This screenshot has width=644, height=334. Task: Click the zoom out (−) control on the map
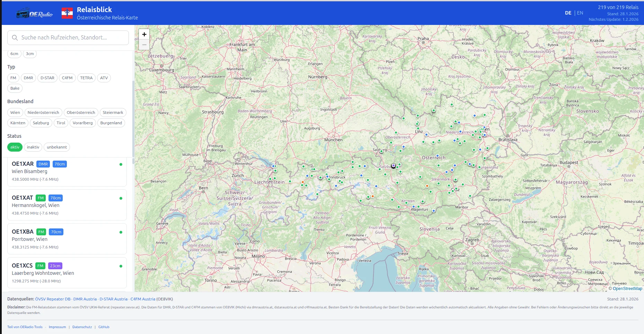pos(144,44)
